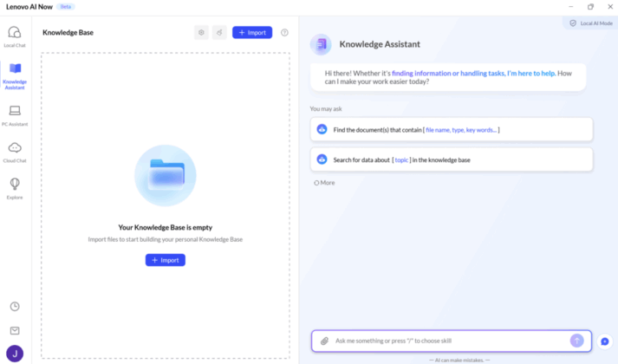Open the Local Chat sidebar icon
The image size is (618, 364).
[x=15, y=36]
